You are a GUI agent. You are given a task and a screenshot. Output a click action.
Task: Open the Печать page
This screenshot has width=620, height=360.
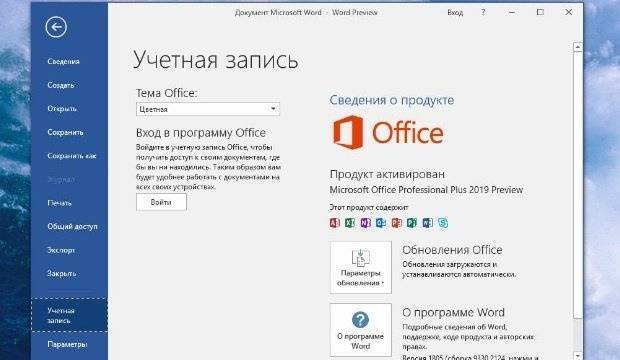59,203
